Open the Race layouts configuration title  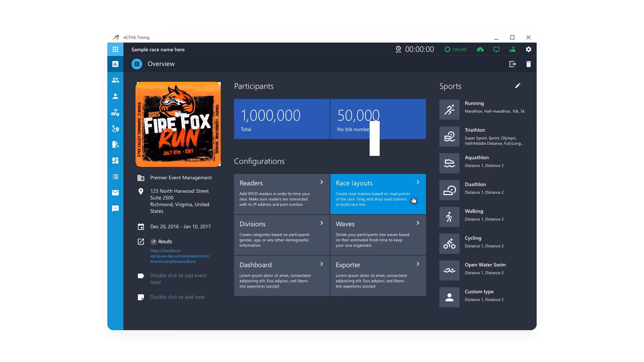[354, 183]
